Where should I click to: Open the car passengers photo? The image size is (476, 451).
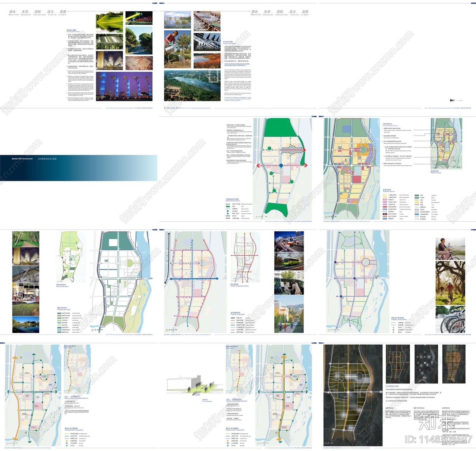pos(289,283)
